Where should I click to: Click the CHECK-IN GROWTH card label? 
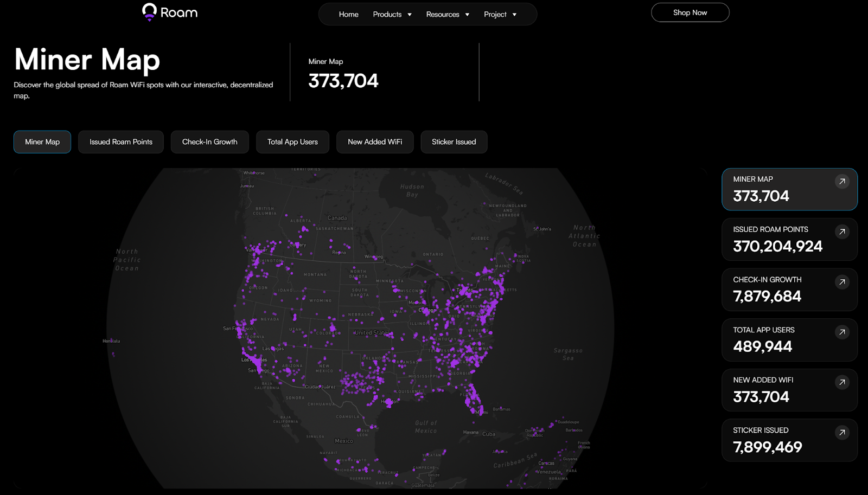point(767,280)
